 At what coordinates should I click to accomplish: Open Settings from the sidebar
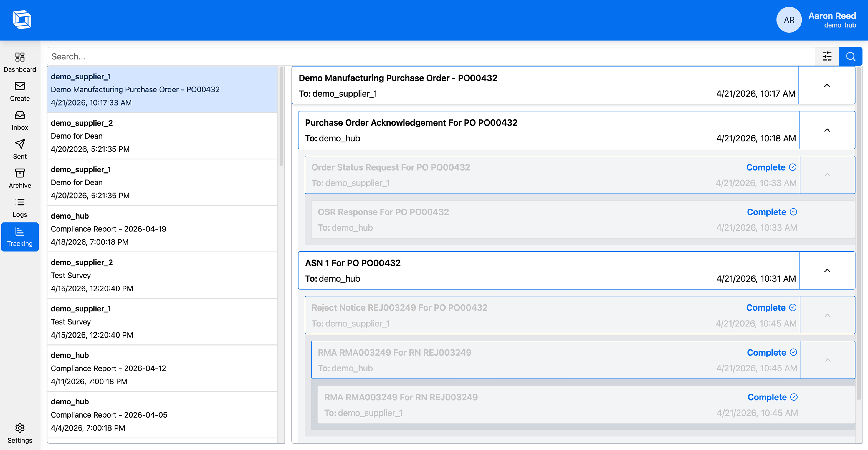tap(19, 432)
